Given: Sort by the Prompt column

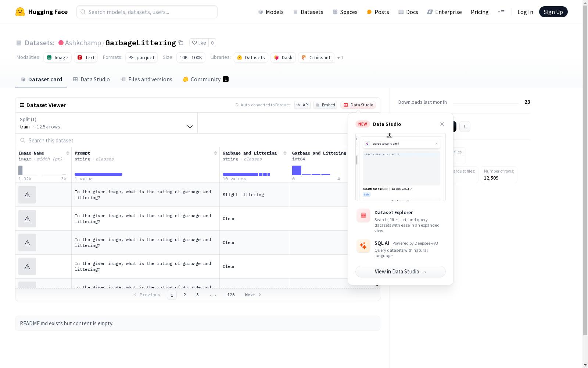Looking at the screenshot, I should coord(215,153).
